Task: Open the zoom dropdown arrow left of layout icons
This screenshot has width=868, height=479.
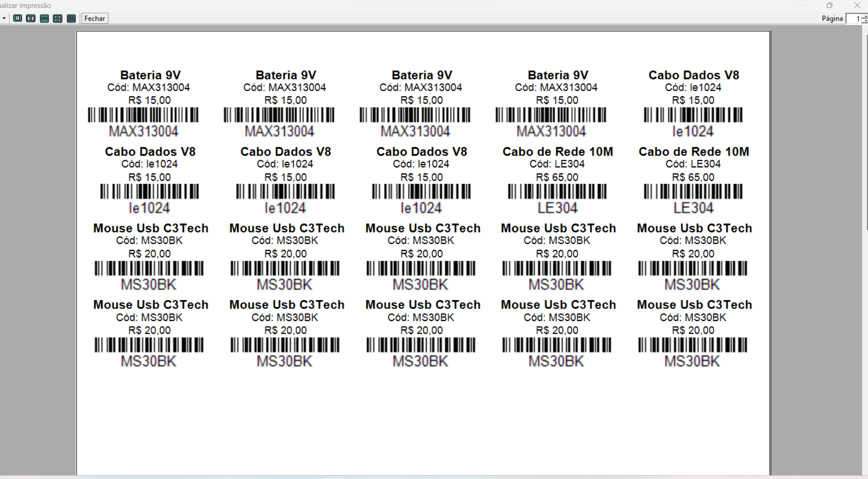Action: click(x=4, y=18)
